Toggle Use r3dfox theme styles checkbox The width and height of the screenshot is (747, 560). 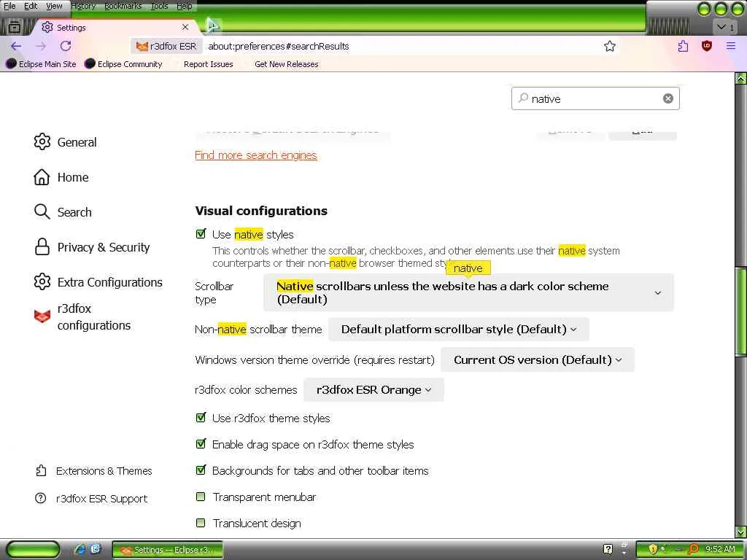click(201, 418)
